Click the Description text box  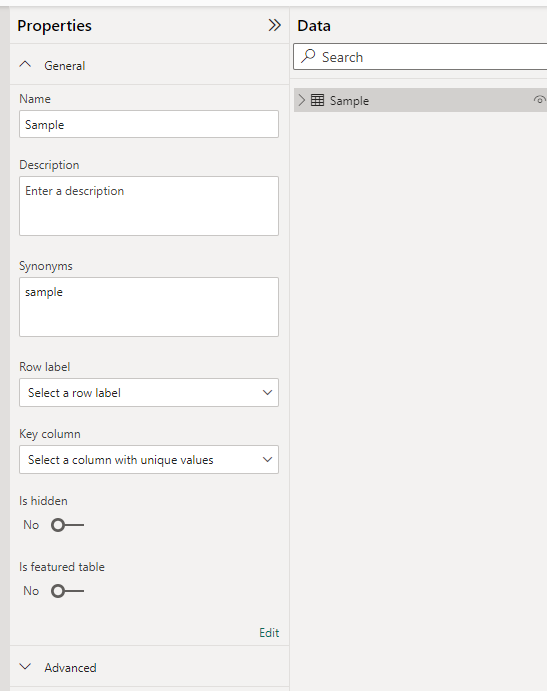point(149,206)
